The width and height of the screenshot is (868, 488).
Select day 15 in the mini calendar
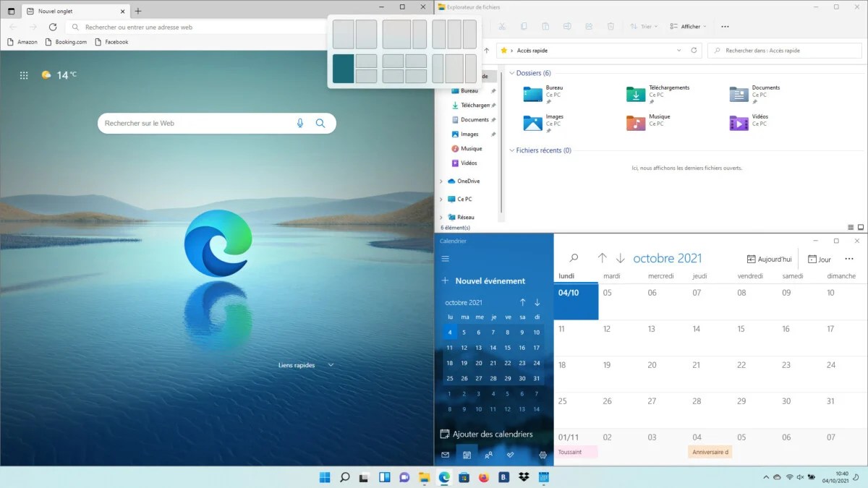coord(507,348)
